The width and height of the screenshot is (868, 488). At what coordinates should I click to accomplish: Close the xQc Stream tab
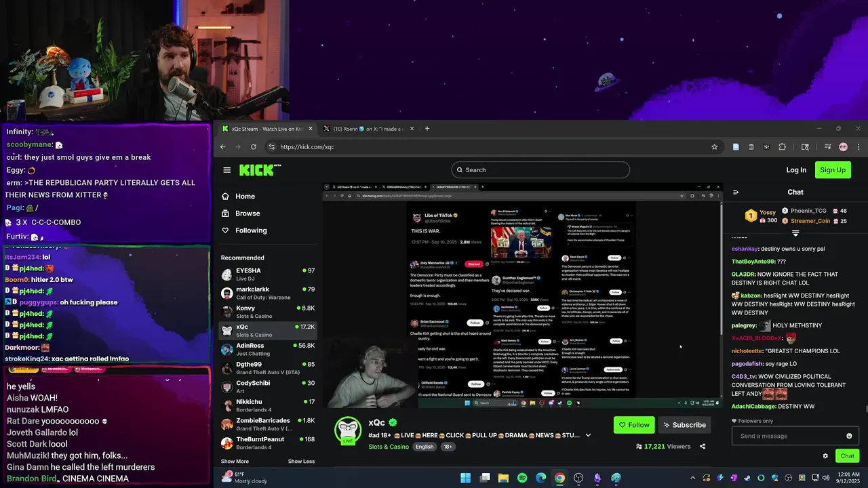311,129
